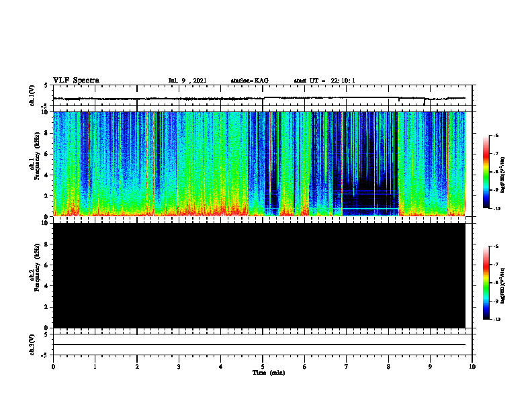532x411 pixels.
Task: Click the 4 kHz tick label of ch.1 spectrogram
Action: tap(47, 175)
